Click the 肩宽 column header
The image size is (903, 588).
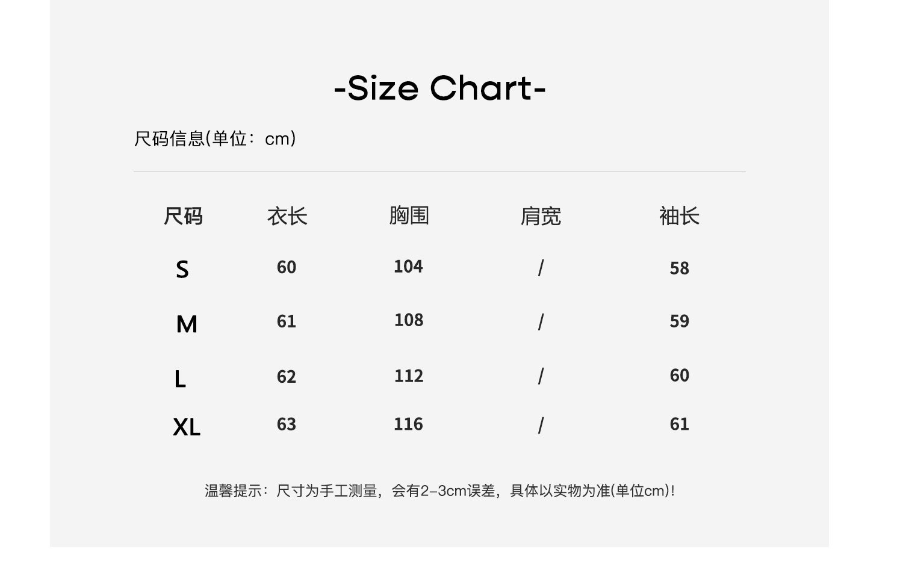coord(541,216)
